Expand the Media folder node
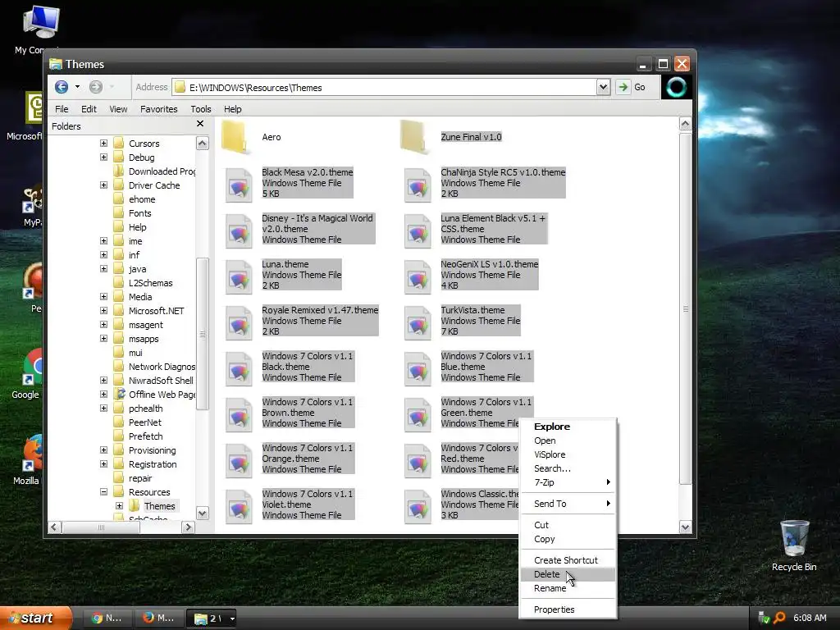 click(x=103, y=296)
